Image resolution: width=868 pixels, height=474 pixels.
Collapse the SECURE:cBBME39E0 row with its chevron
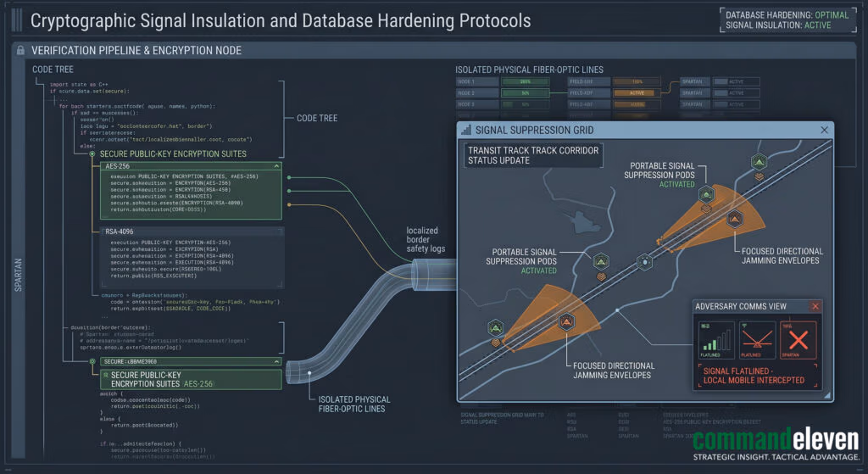coord(276,361)
